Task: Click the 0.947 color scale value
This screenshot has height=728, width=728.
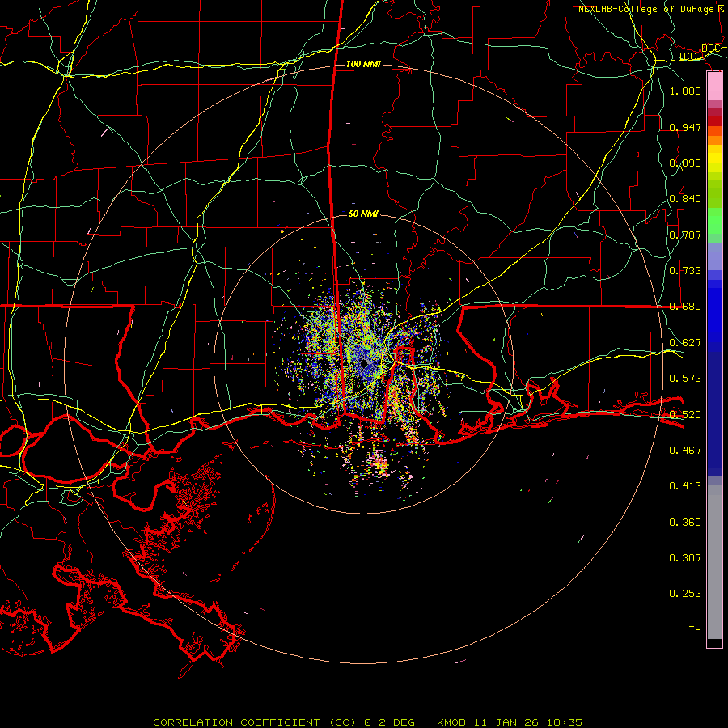Action: 685,127
